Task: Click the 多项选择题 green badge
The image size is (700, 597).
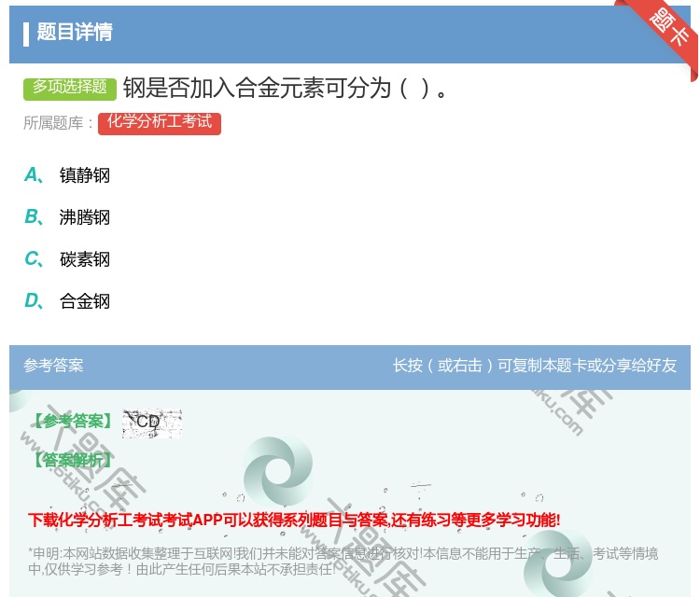Action: click(x=70, y=88)
